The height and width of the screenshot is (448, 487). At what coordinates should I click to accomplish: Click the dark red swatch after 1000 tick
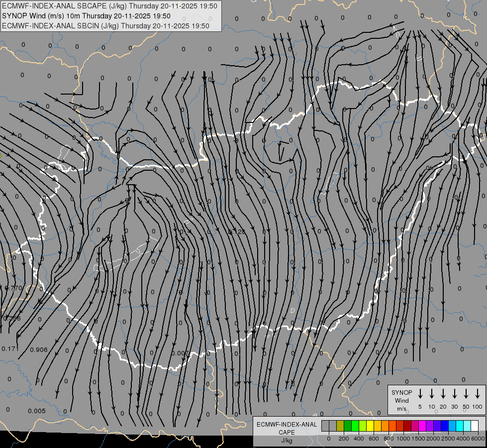(x=407, y=426)
